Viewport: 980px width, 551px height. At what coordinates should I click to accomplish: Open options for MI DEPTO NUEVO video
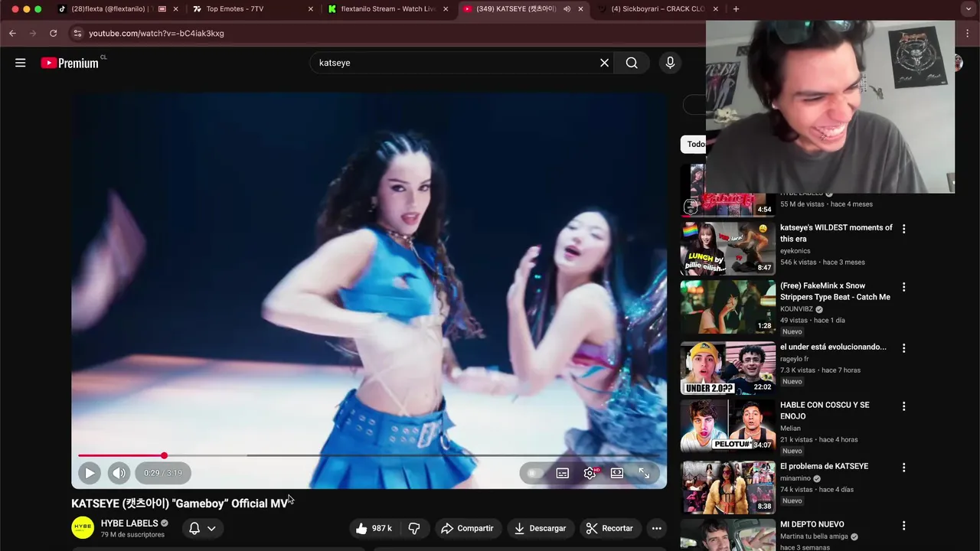[x=903, y=526]
